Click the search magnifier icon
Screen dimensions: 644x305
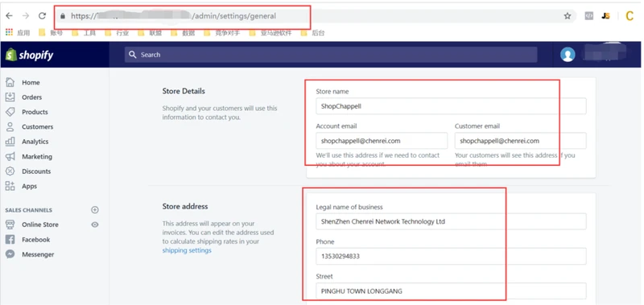point(132,55)
